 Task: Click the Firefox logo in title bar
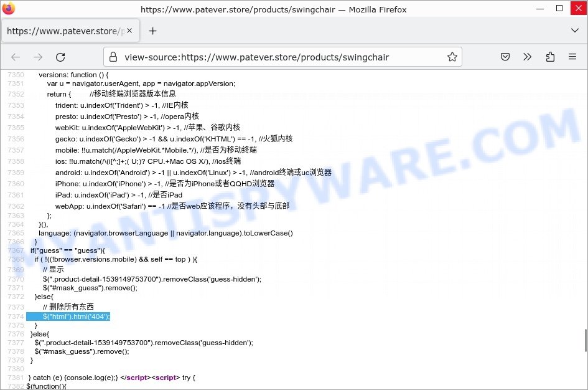(x=8, y=8)
